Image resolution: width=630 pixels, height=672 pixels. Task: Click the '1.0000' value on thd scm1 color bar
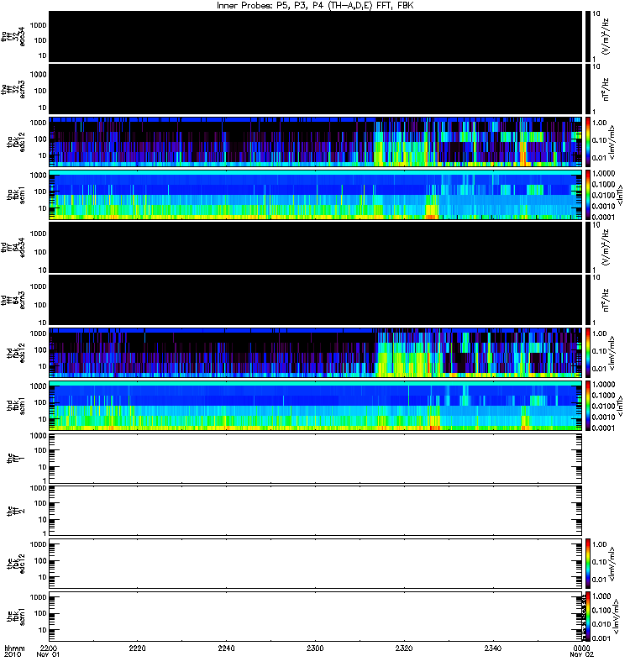pyautogui.click(x=603, y=385)
